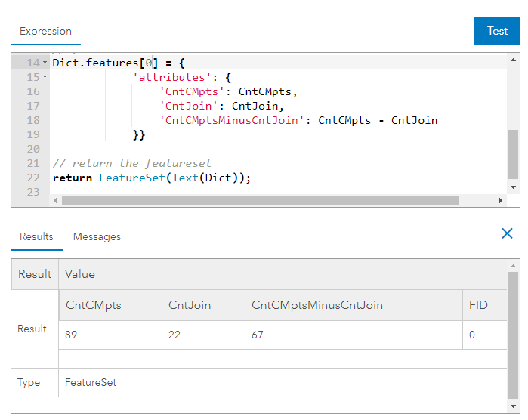Select the CntCMpts column header
The width and height of the screenshot is (528, 420).
[x=94, y=305]
